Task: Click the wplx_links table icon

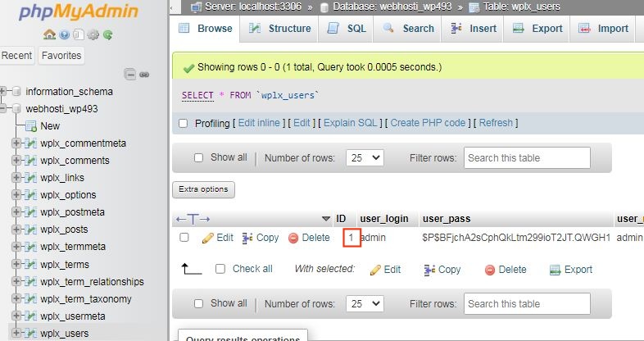Action: click(x=31, y=178)
